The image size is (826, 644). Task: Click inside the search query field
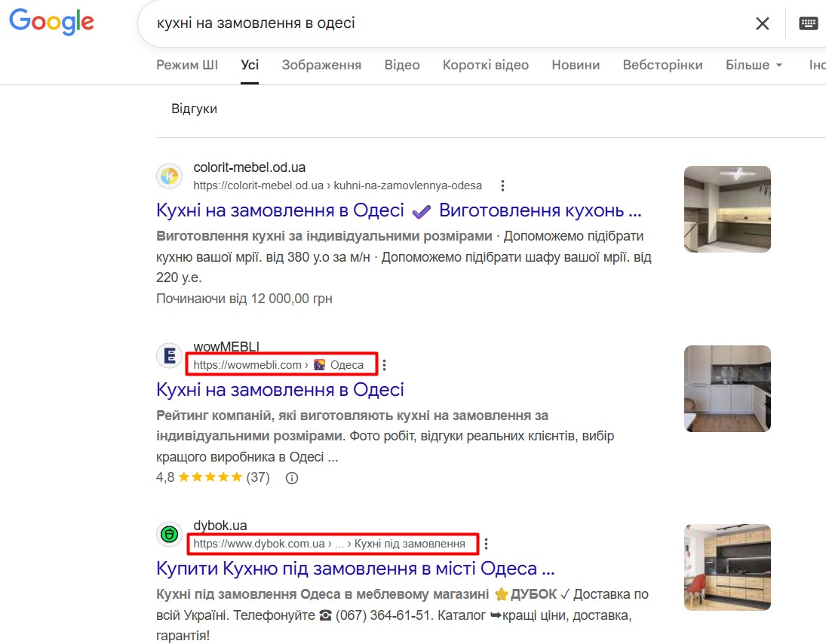448,23
